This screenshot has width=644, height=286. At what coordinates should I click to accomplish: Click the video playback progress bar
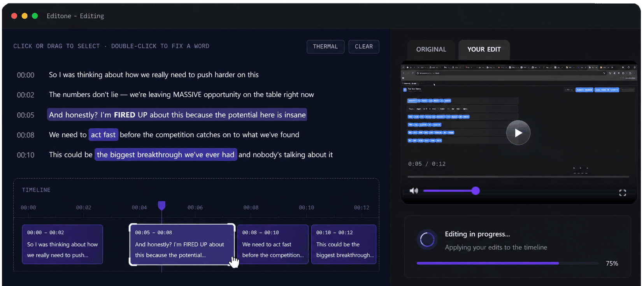click(x=518, y=177)
